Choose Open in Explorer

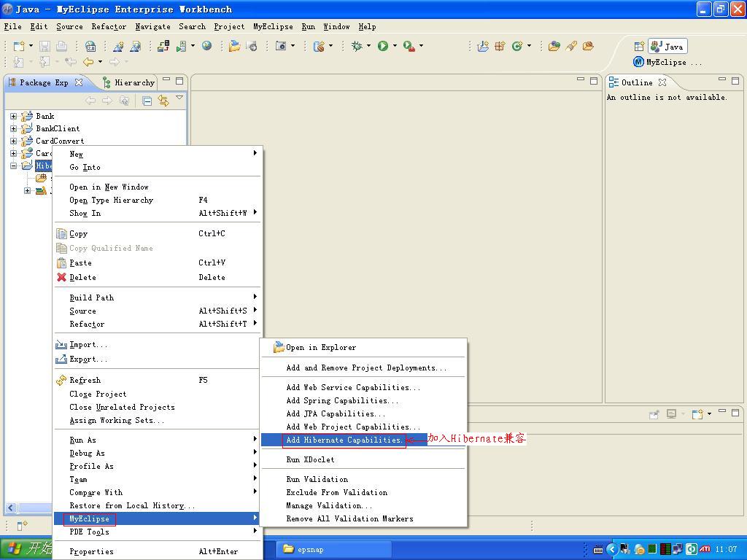363,347
